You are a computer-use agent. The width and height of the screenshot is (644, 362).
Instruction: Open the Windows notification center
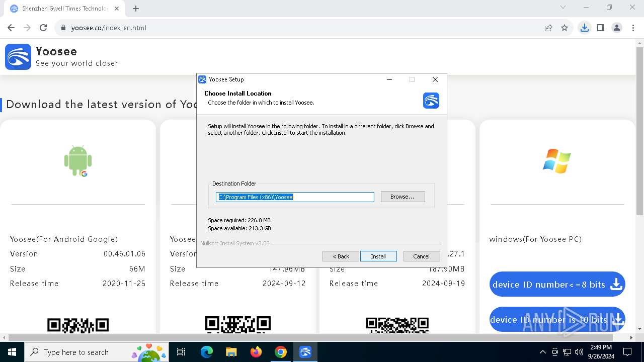click(627, 352)
